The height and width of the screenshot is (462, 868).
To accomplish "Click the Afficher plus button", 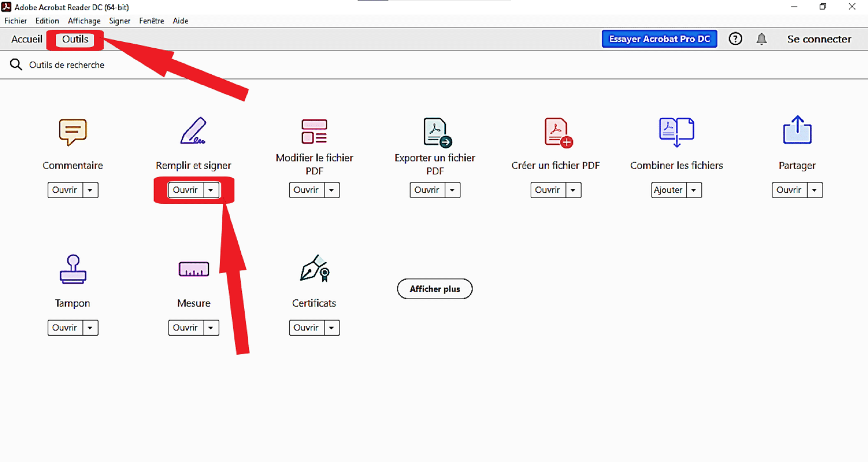I will [x=435, y=289].
